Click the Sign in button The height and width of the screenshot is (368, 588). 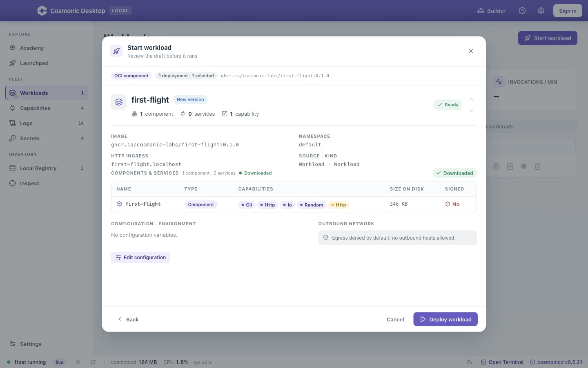[568, 11]
